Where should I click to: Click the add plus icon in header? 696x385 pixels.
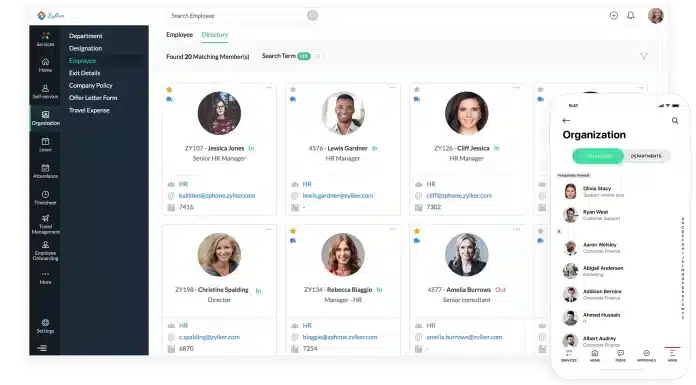coord(614,16)
